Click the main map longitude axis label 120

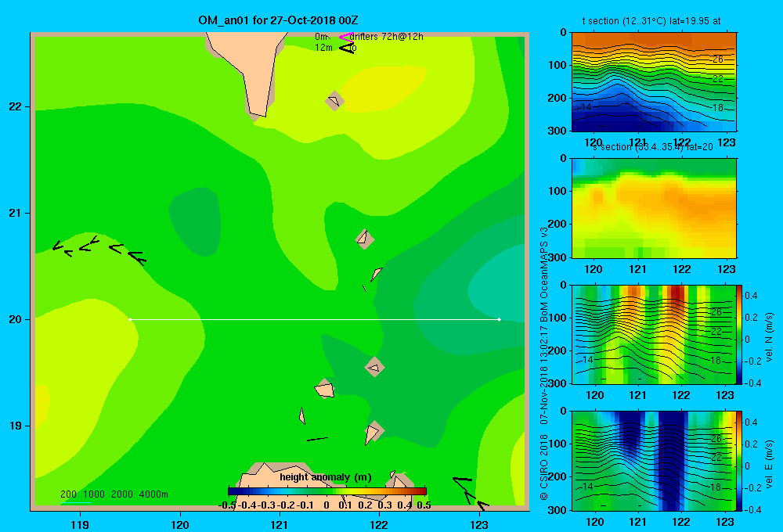tap(180, 524)
